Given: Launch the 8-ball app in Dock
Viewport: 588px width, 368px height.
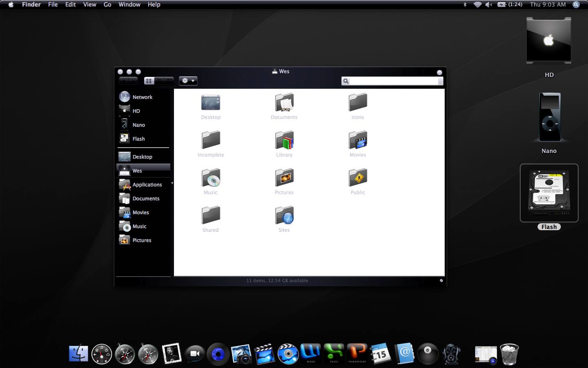Looking at the screenshot, I should (x=428, y=354).
